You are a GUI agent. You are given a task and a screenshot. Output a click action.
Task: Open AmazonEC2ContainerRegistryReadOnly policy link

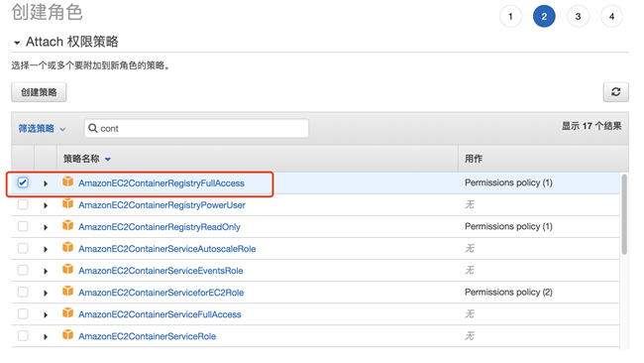[x=160, y=227]
